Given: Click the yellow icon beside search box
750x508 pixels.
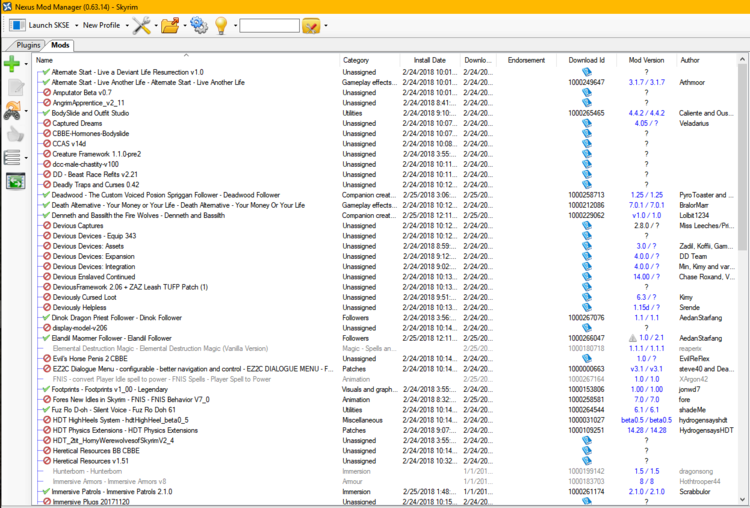Looking at the screenshot, I should (x=311, y=25).
